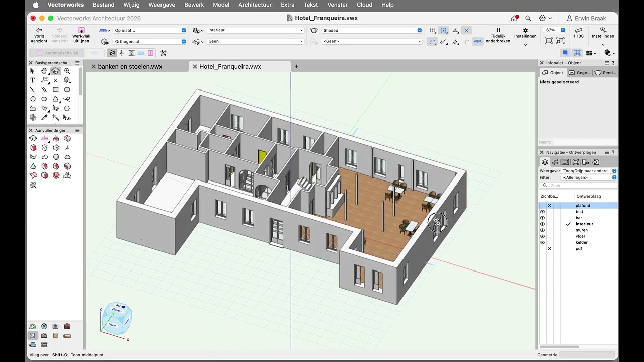Viewport: 644px width, 362px height.
Task: Open the Render tab in Infopalet
Action: [x=605, y=73]
